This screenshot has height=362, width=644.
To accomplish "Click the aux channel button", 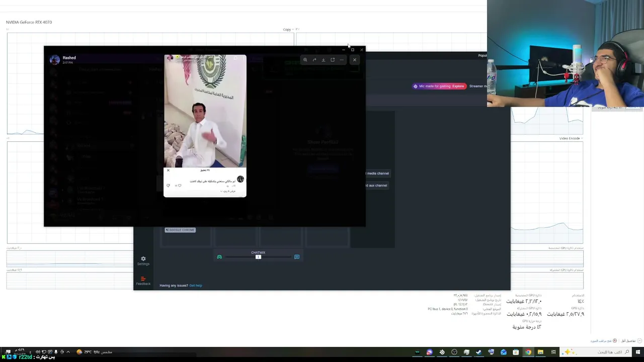I will 377,186.
